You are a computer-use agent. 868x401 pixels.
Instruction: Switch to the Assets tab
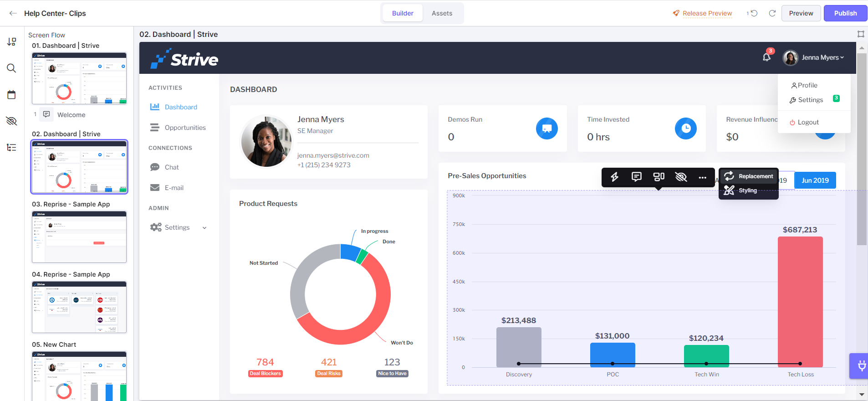pyautogui.click(x=442, y=13)
